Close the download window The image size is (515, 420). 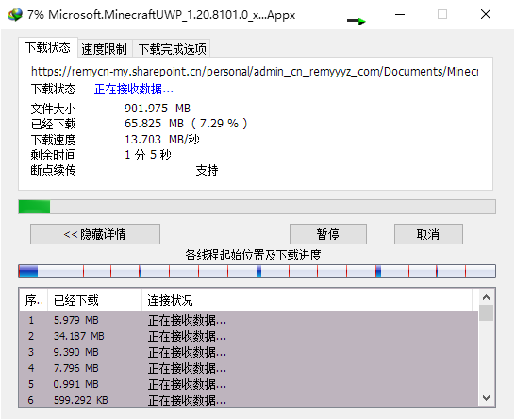point(486,14)
